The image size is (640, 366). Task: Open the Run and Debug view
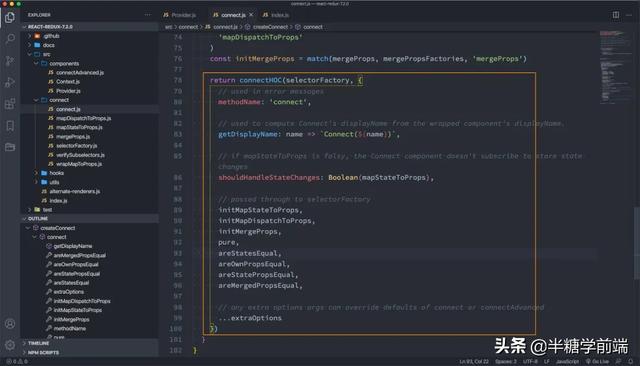(x=10, y=82)
